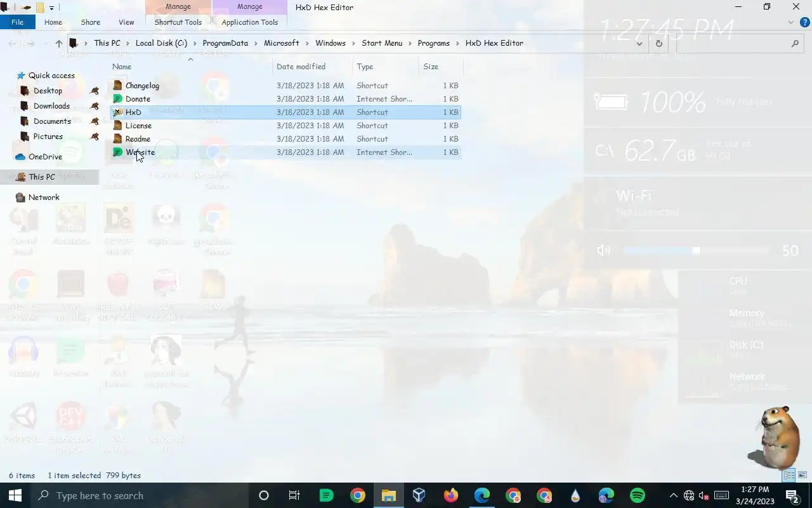Screen dimensions: 812x508
Task: Go up one folder with Up arrow
Action: point(58,43)
